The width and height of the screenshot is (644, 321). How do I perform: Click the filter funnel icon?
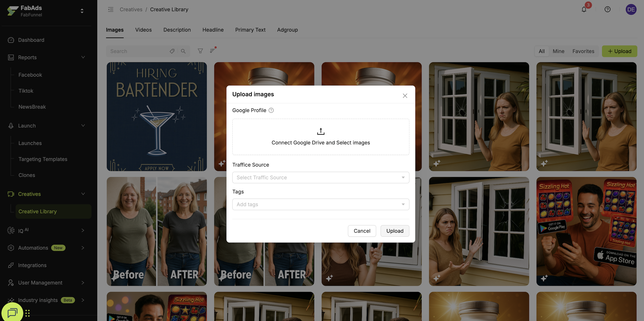pos(200,51)
